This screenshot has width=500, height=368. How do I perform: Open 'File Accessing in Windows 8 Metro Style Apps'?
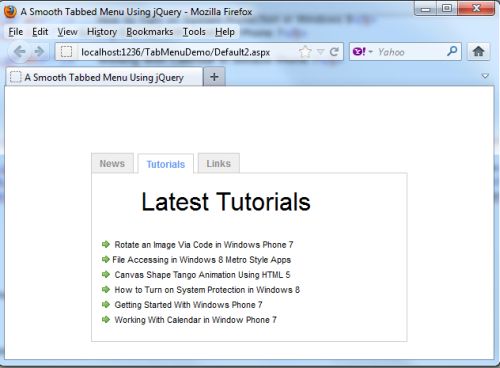(201, 260)
